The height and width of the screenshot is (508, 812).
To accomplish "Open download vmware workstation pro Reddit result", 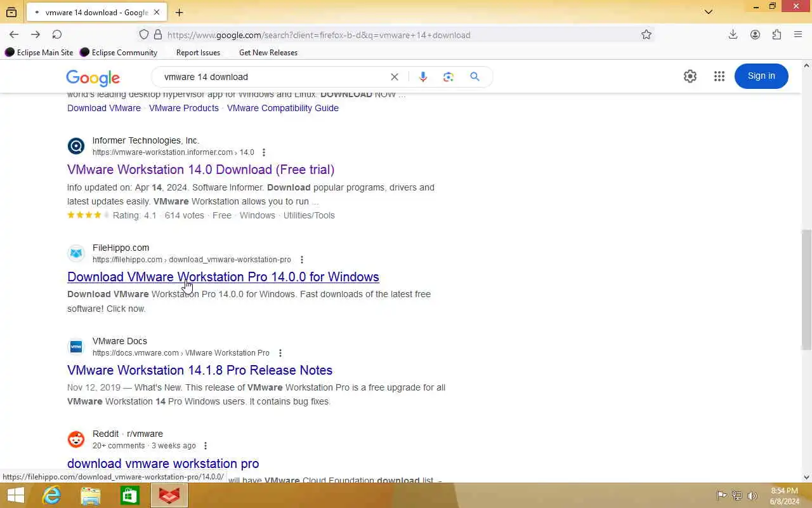I will [163, 464].
